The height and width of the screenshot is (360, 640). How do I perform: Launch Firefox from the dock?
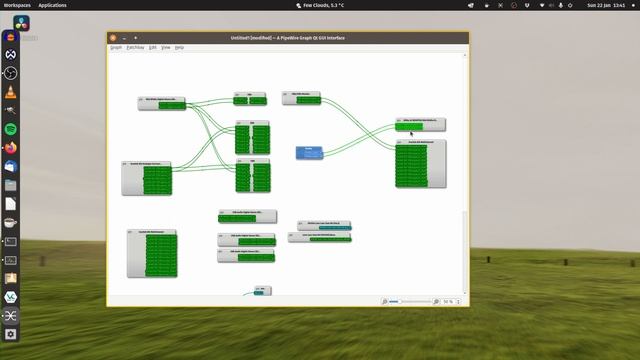pyautogui.click(x=11, y=148)
